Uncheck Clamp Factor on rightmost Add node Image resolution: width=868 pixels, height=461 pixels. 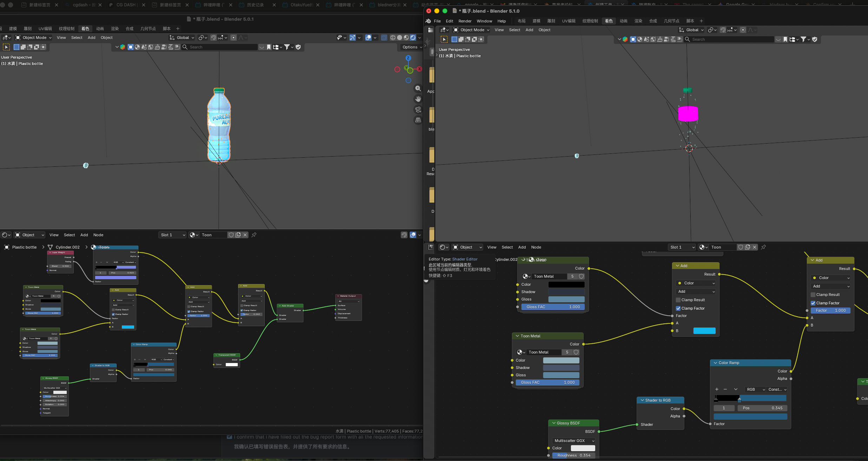click(813, 303)
